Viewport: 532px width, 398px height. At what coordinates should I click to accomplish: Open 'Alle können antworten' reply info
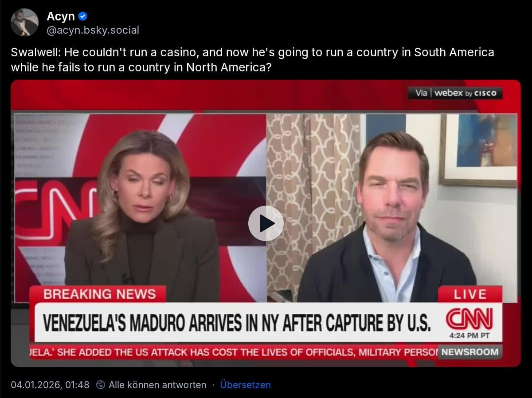tap(157, 385)
